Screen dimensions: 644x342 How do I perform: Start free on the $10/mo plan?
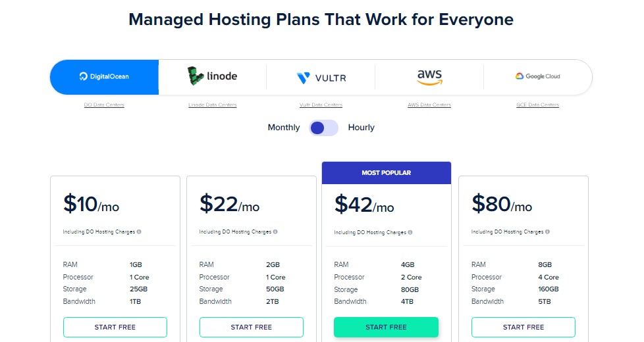click(x=115, y=328)
